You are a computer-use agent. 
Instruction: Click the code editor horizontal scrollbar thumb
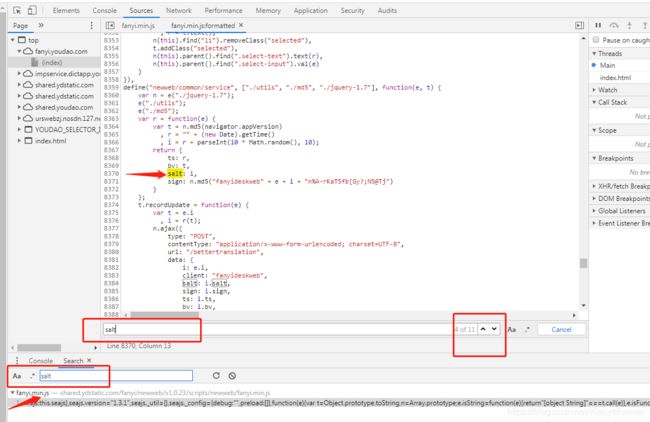165,315
